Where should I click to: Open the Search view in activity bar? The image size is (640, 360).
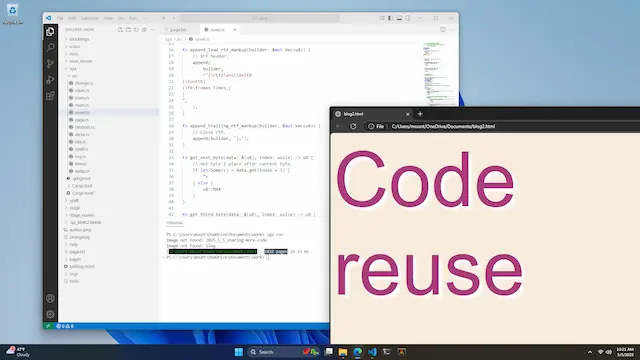(50, 48)
